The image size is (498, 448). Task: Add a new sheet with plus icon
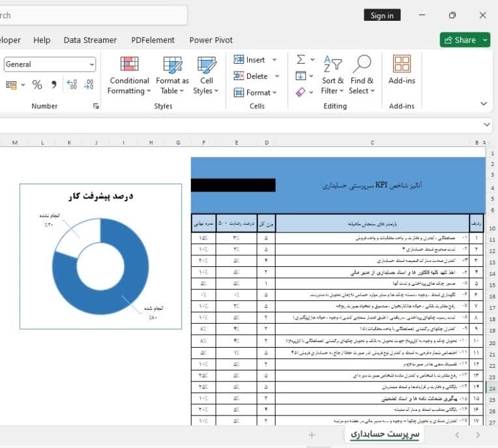[x=312, y=435]
